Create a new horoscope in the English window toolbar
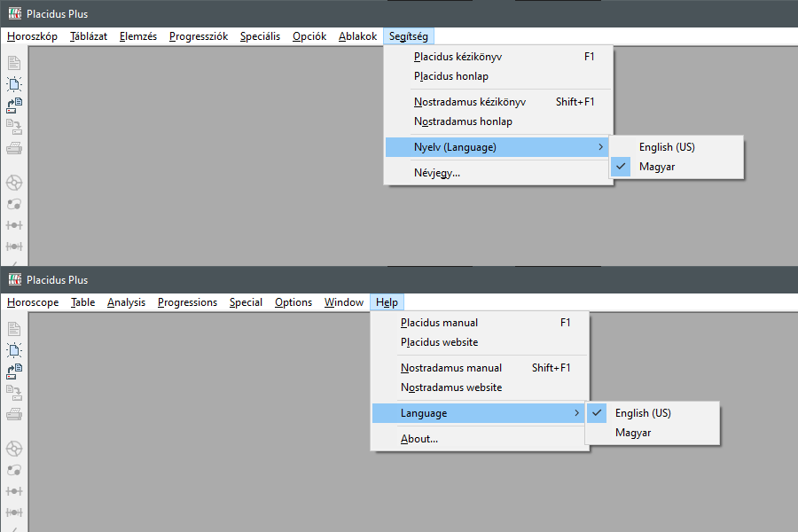 14,350
